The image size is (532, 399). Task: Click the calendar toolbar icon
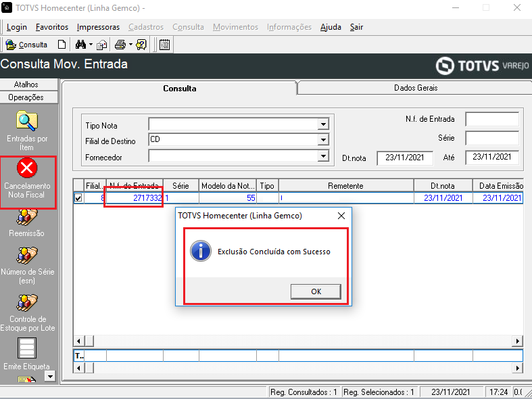tap(164, 45)
